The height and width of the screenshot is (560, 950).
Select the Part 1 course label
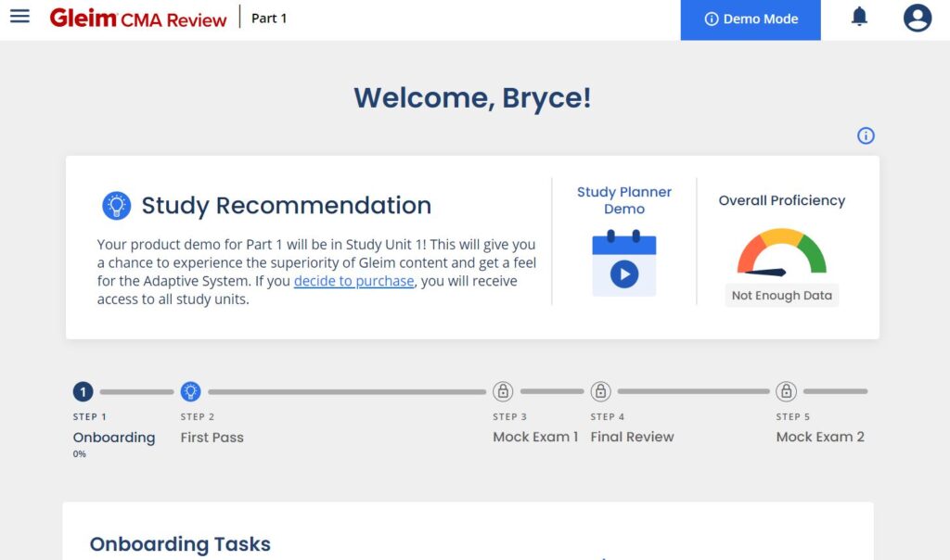(x=268, y=18)
